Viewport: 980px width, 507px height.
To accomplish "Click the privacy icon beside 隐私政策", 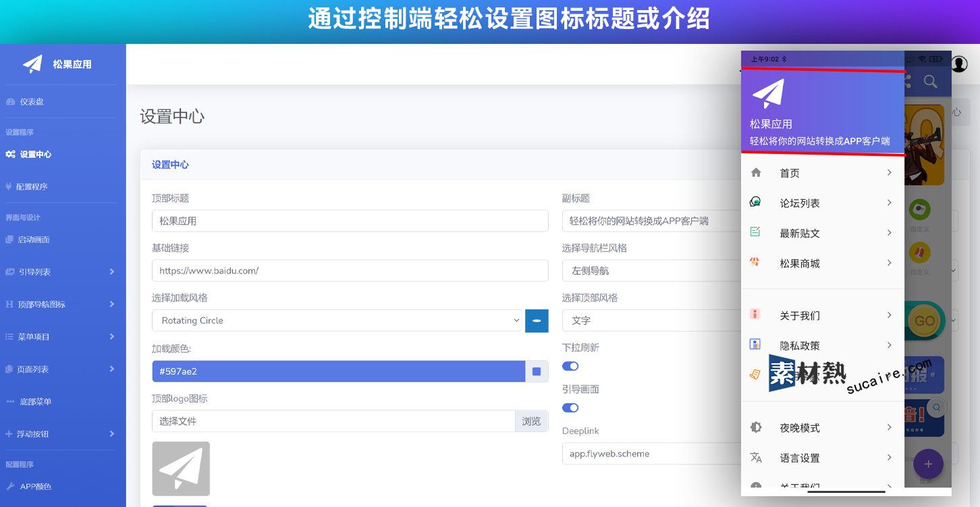I will pos(755,344).
